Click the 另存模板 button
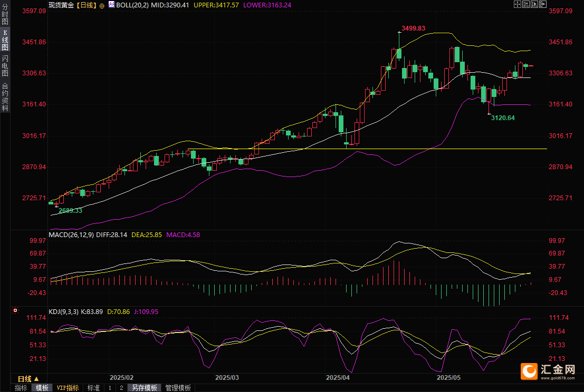Image resolution: width=584 pixels, height=392 pixels. [x=145, y=388]
